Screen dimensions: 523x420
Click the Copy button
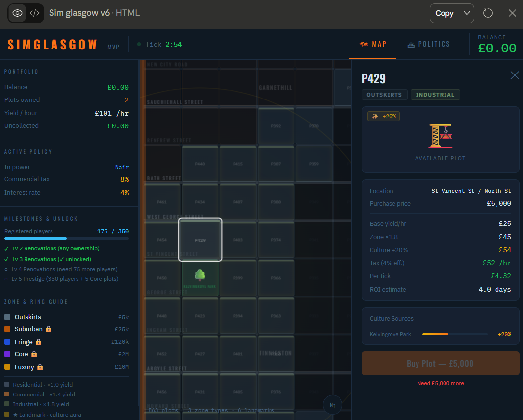(445, 13)
